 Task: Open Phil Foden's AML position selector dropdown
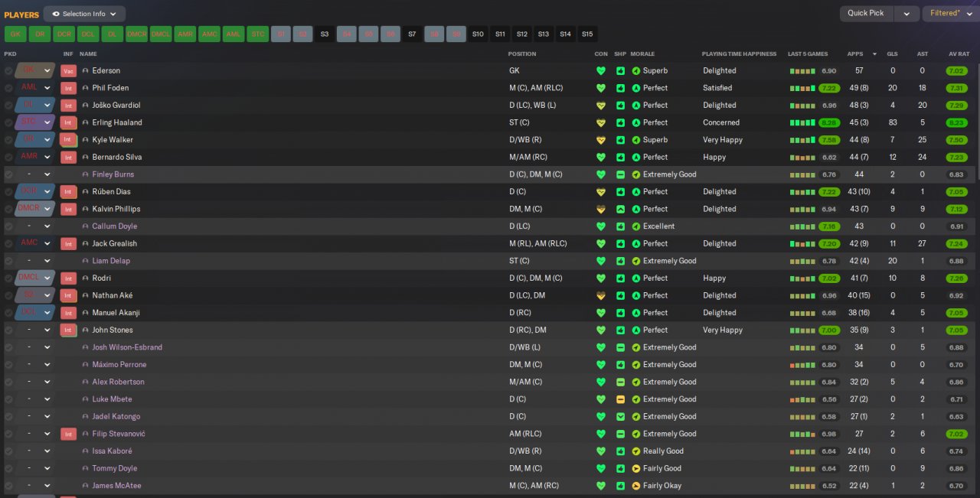[47, 88]
